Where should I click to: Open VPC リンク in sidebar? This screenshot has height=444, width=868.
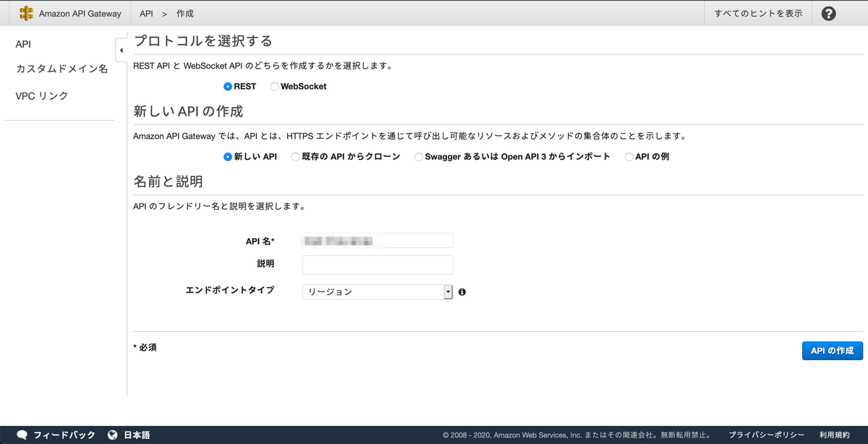pos(42,95)
